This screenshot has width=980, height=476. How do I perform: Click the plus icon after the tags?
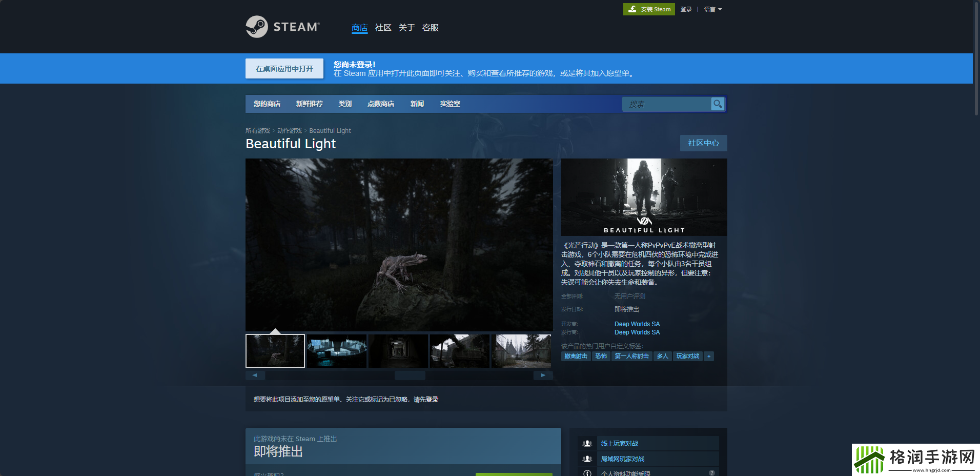coord(709,356)
